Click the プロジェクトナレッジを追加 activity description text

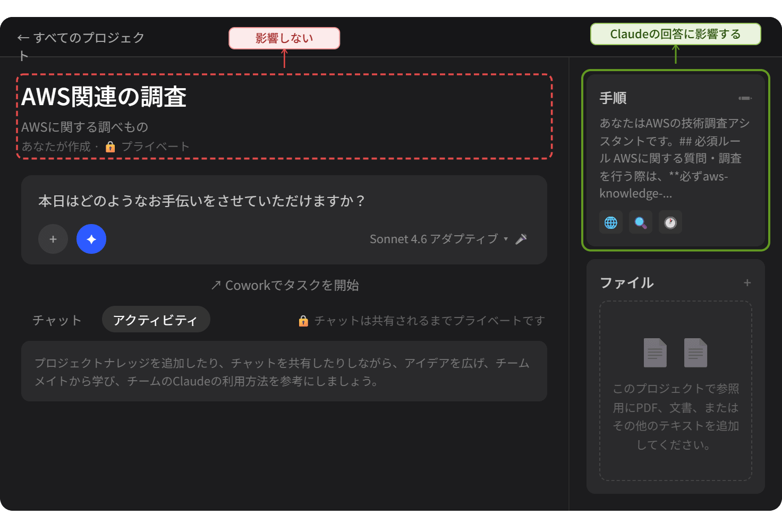pyautogui.click(x=283, y=372)
